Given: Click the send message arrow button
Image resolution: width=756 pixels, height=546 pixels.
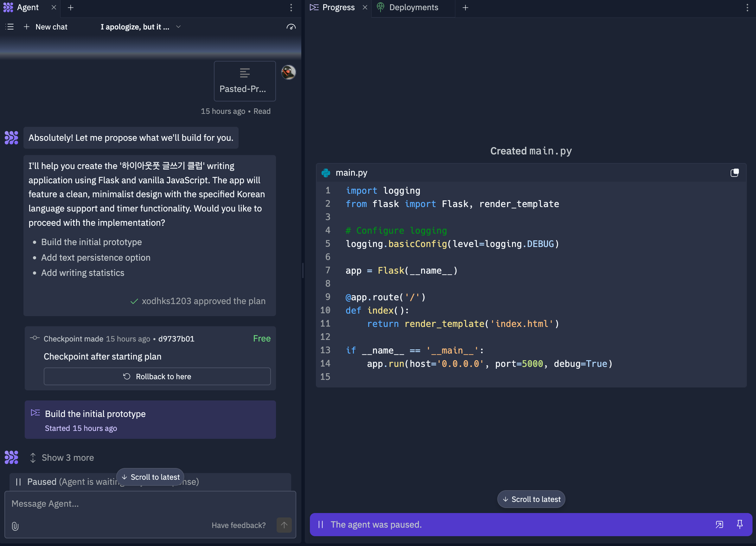Looking at the screenshot, I should pos(284,525).
